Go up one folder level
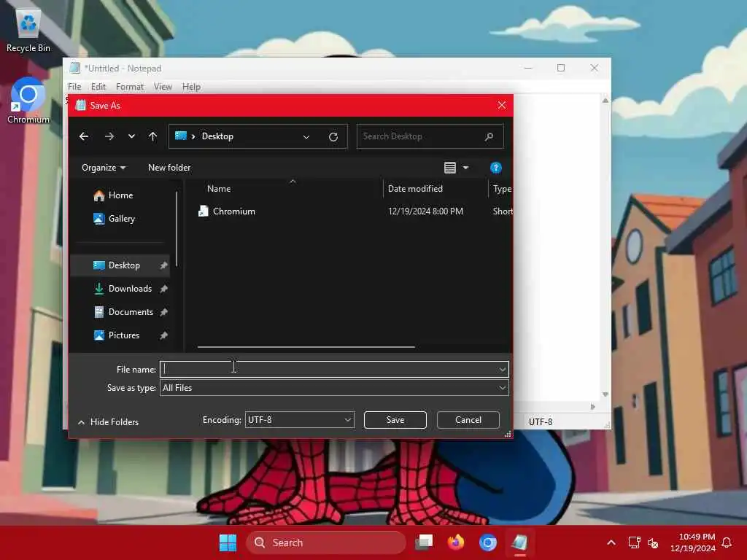747x560 pixels. tap(152, 136)
